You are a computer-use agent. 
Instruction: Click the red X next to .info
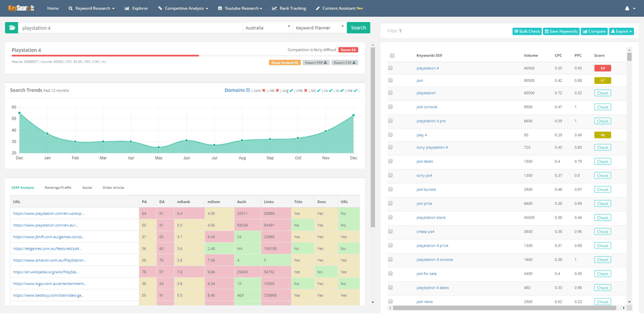306,91
